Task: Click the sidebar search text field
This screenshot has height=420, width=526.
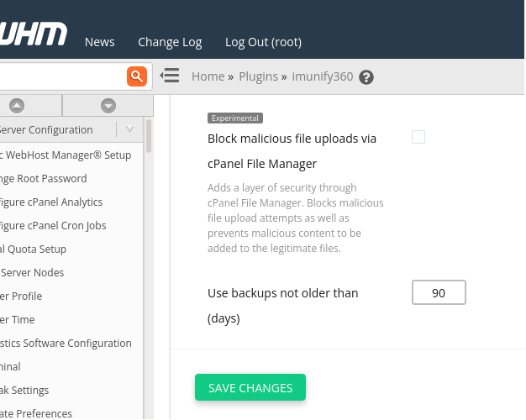Action: click(x=59, y=76)
